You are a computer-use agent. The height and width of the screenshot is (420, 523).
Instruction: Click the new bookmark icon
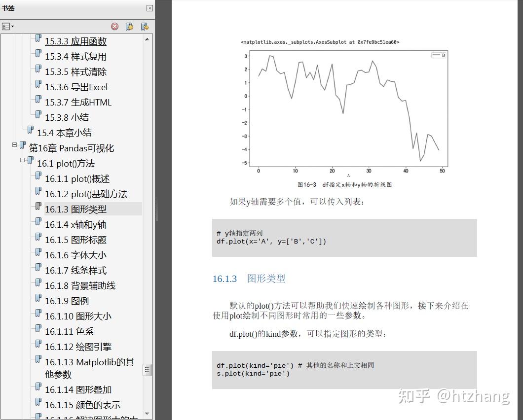[129, 26]
